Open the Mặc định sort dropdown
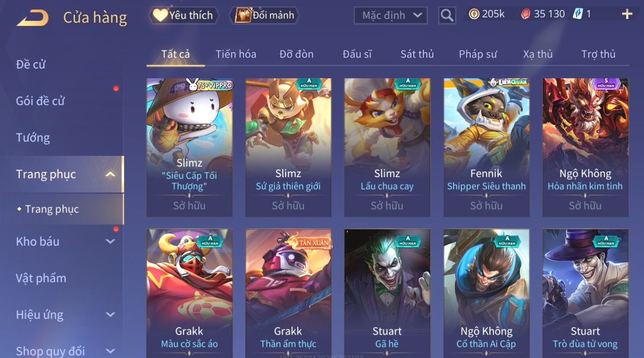Viewport: 644px width, 358px height. pyautogui.click(x=390, y=15)
